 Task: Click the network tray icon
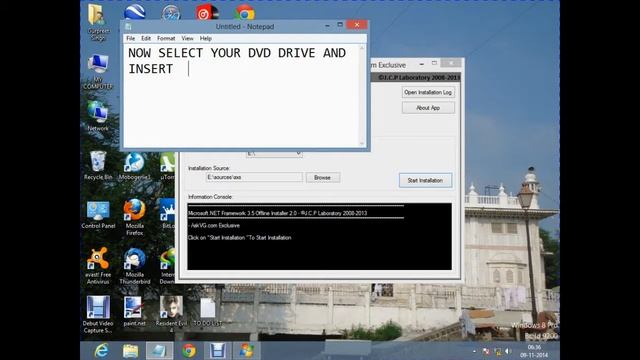coord(497,351)
